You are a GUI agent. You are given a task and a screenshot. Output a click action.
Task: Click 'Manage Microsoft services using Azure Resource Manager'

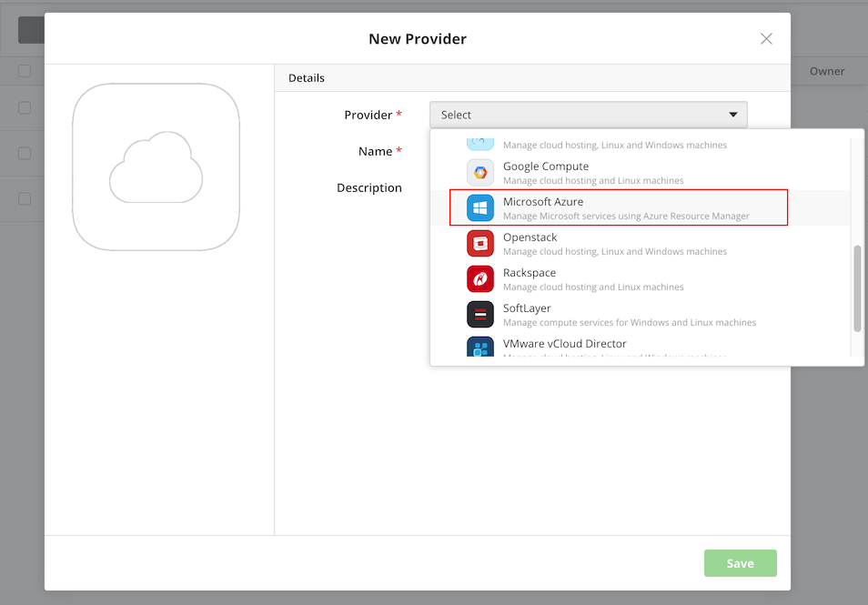[x=626, y=216]
